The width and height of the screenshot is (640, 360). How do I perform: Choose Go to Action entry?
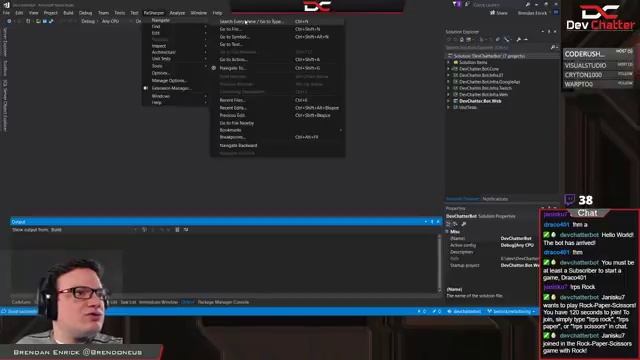click(278, 60)
